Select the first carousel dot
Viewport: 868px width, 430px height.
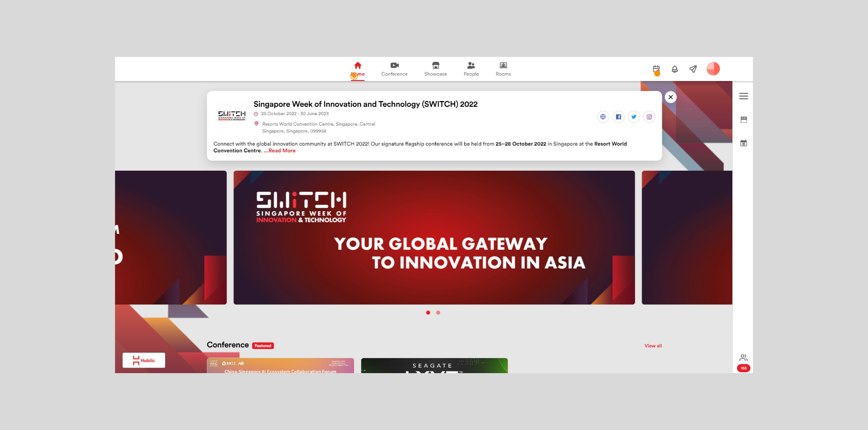click(x=428, y=313)
